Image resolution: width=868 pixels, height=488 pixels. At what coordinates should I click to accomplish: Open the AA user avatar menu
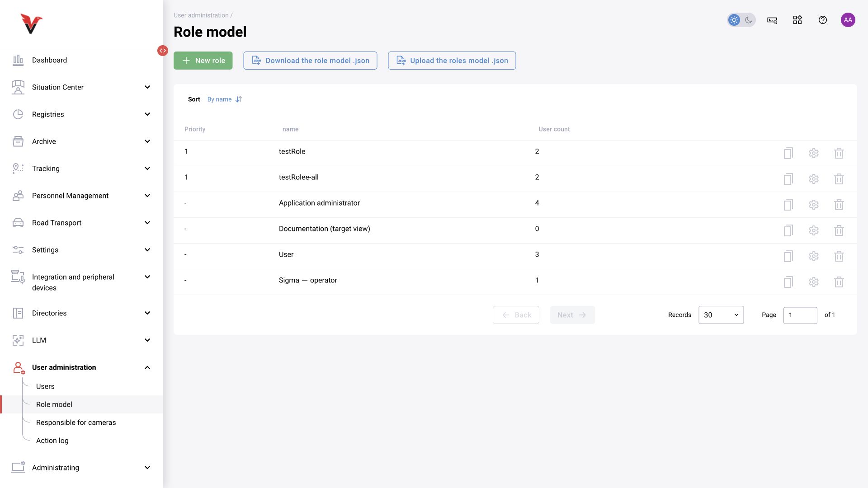848,20
